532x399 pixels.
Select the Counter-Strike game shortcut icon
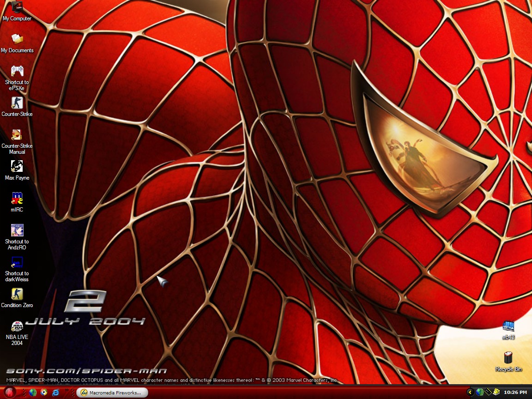pyautogui.click(x=17, y=103)
